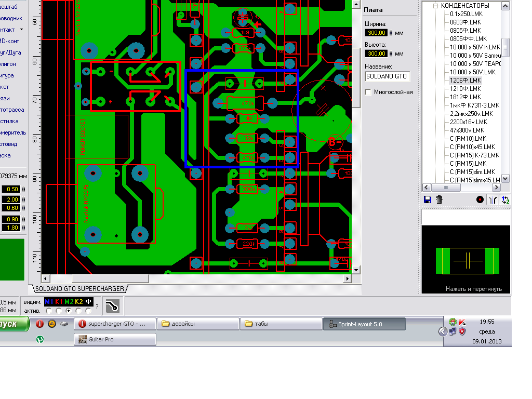Open табы folder from taskbar
The image size is (532, 399).
282,324
